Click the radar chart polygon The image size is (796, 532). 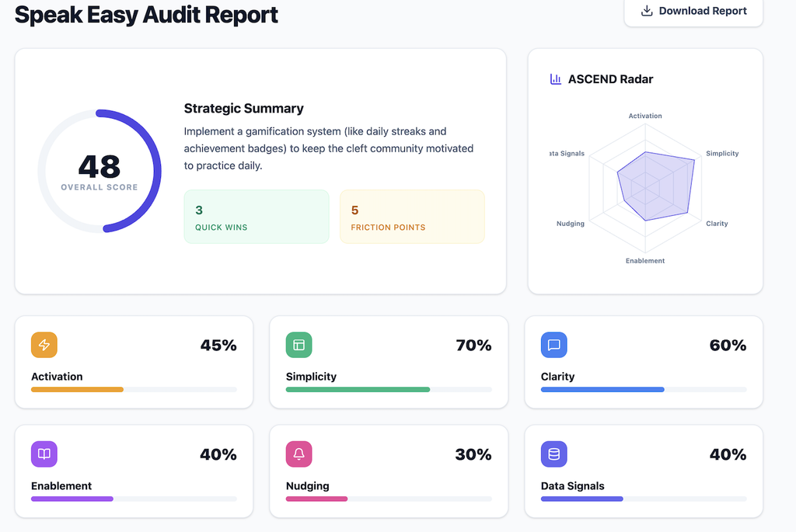pos(656,186)
